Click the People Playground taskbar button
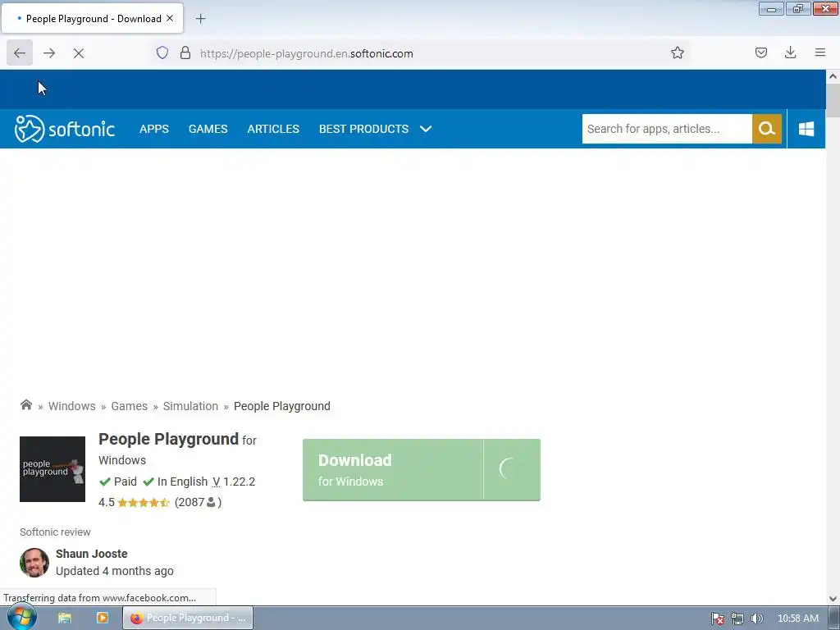This screenshot has width=840, height=630. coord(188,618)
